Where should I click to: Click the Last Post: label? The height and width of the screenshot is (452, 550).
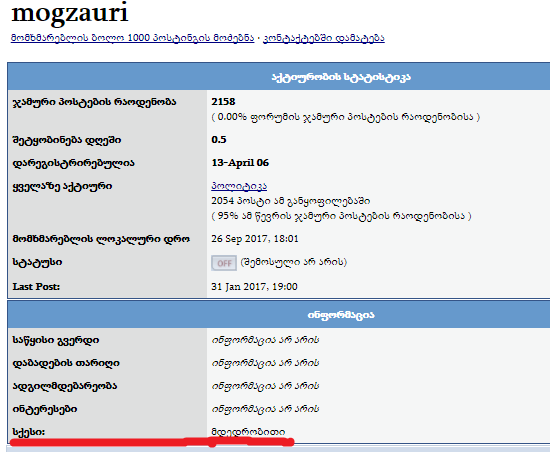(36, 287)
